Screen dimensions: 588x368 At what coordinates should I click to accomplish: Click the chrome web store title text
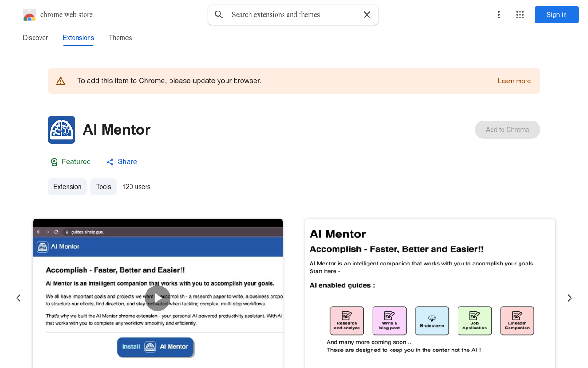(x=67, y=15)
